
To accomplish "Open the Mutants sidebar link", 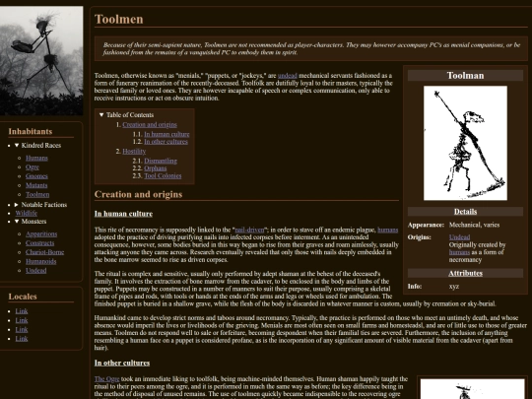I will coord(36,185).
